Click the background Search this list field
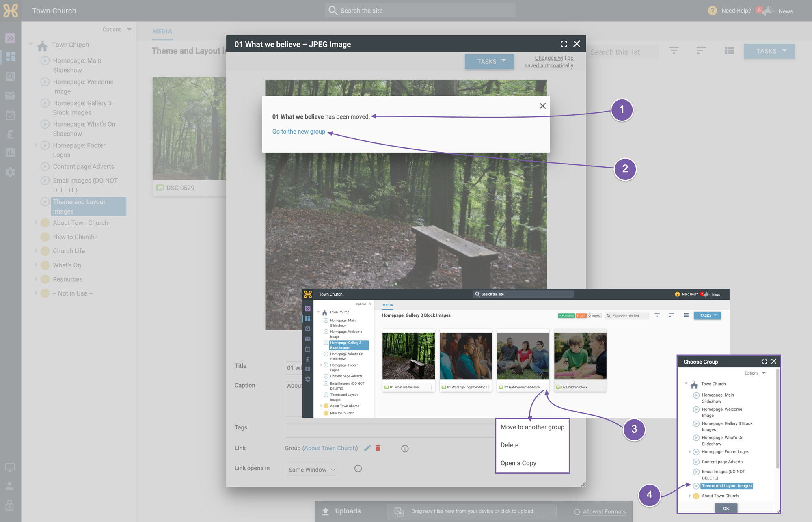 tap(623, 52)
